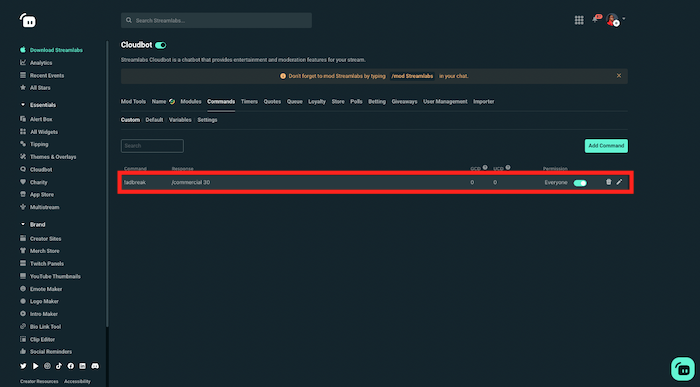Open the Discord icon in sidebar footer

pos(95,366)
